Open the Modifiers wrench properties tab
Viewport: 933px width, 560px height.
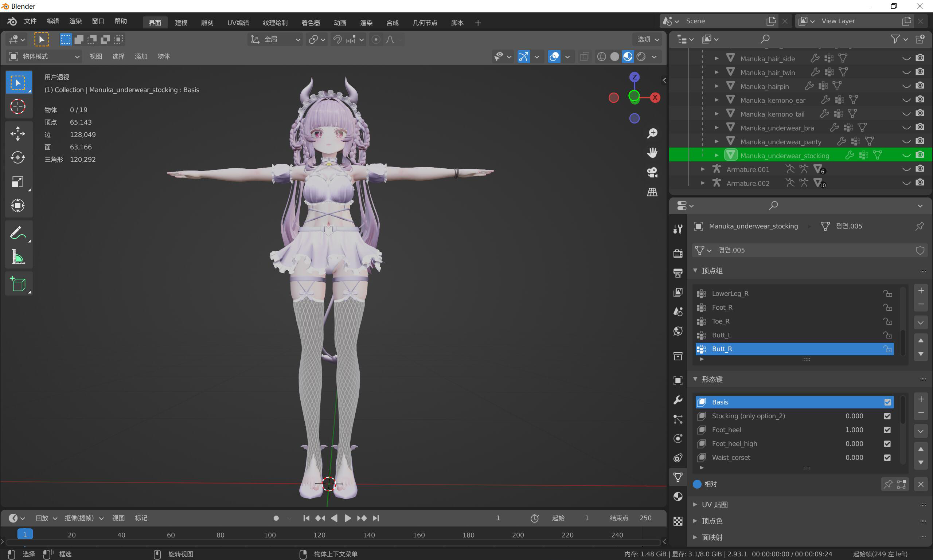[x=678, y=400]
